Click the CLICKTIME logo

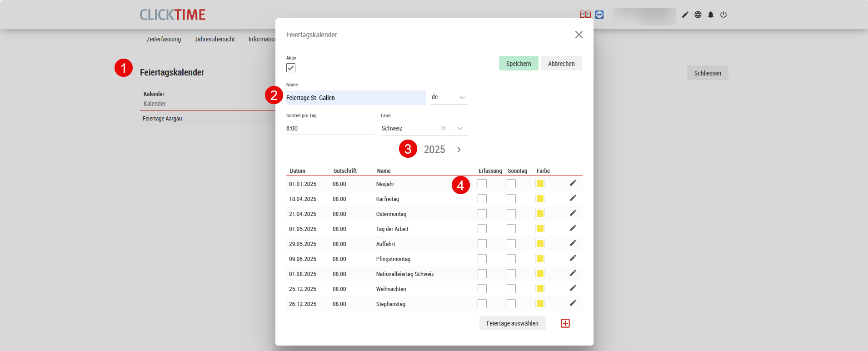[173, 15]
